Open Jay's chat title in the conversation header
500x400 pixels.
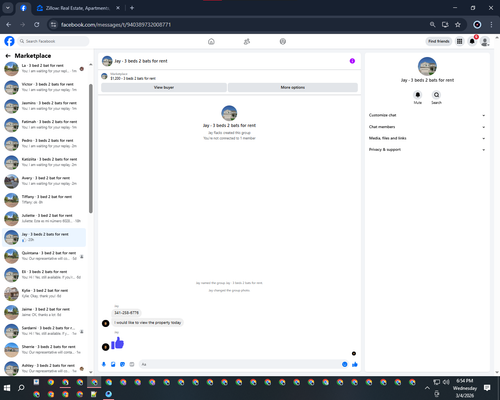tap(141, 61)
